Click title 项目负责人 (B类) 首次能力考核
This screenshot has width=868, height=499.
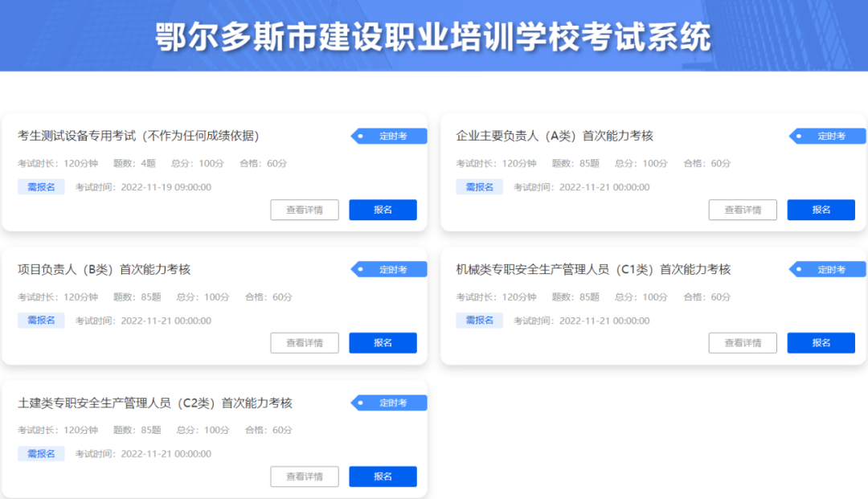click(x=104, y=269)
